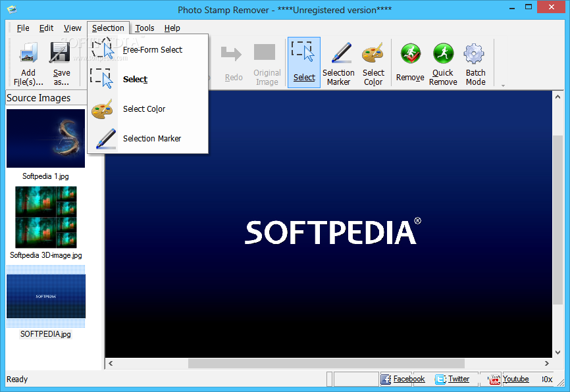Click the vertical scrollbar thumb
This screenshot has width=570, height=392.
coord(557,220)
